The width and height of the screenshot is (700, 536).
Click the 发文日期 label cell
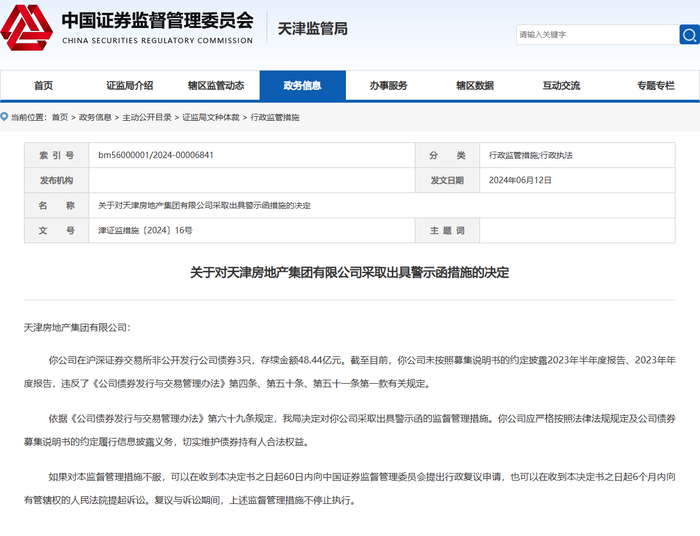point(447,180)
